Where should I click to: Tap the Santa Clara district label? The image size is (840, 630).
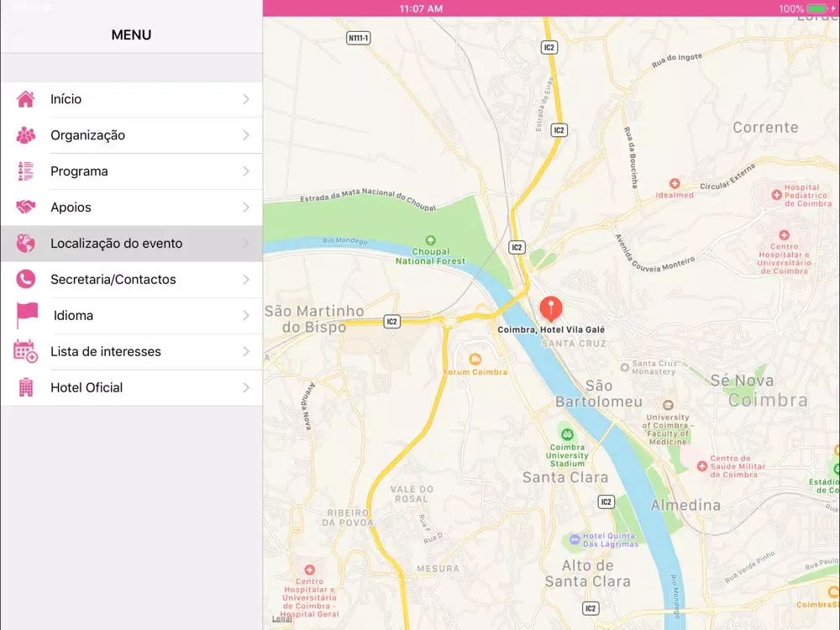(x=565, y=477)
